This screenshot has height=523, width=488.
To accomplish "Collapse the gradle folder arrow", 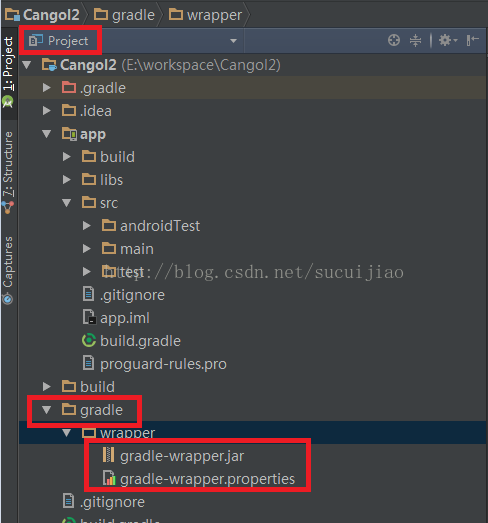I will click(47, 410).
